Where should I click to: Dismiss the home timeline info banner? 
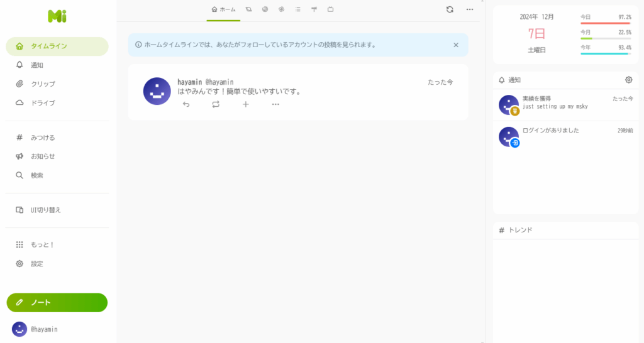pos(456,45)
